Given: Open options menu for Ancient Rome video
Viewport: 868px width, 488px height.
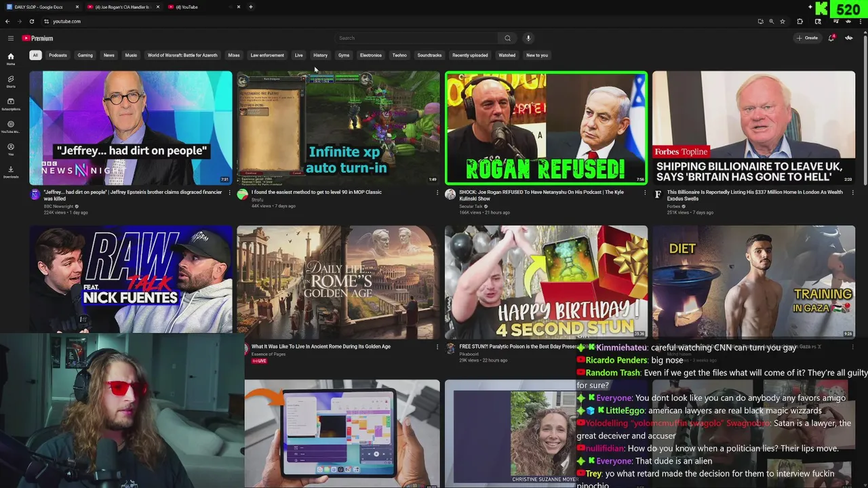Looking at the screenshot, I should [x=437, y=347].
